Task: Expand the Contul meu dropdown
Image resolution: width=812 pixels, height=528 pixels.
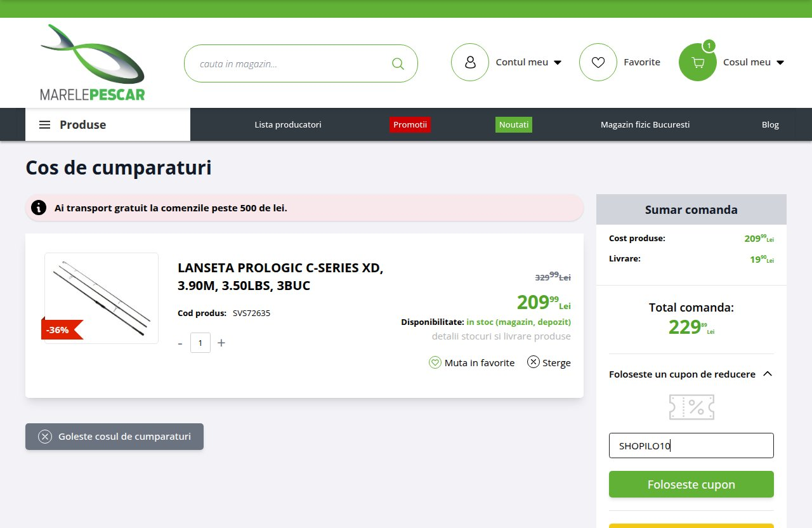Action: pyautogui.click(x=558, y=63)
